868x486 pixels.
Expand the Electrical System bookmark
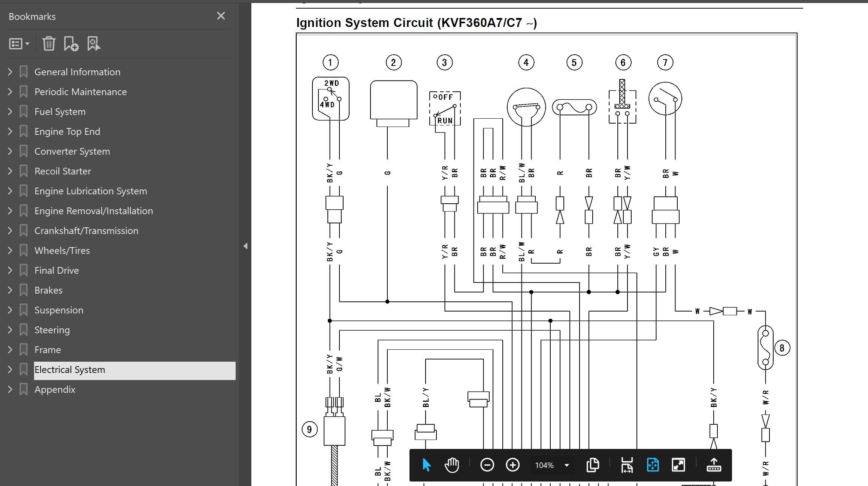click(x=10, y=369)
